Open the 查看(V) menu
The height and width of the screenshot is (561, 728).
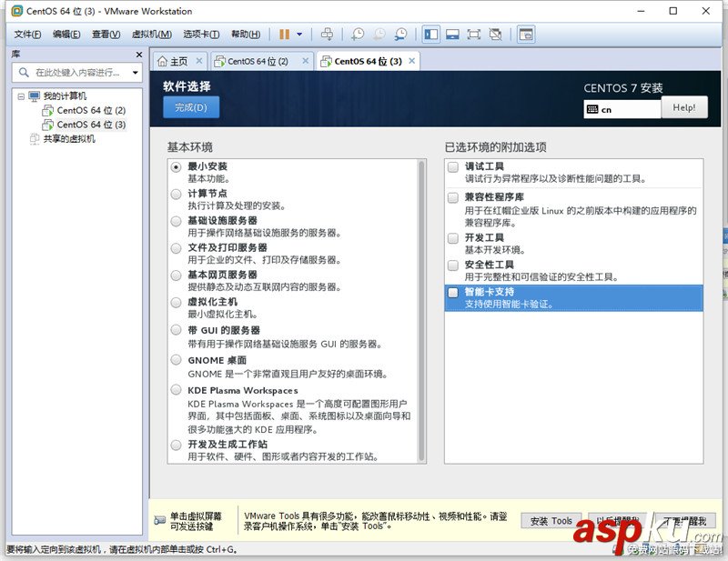coord(106,35)
